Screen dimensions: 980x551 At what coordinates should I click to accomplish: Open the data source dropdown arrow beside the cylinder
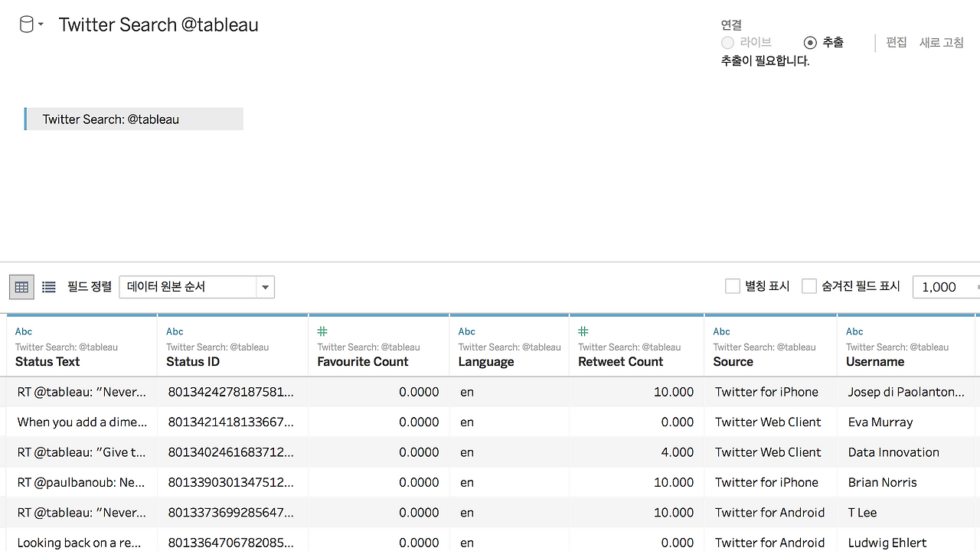click(x=41, y=25)
